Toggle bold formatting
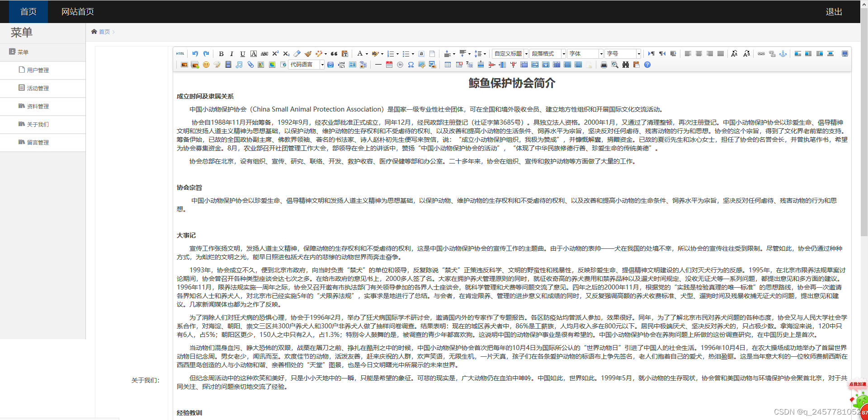The width and height of the screenshot is (868, 420). click(221, 54)
